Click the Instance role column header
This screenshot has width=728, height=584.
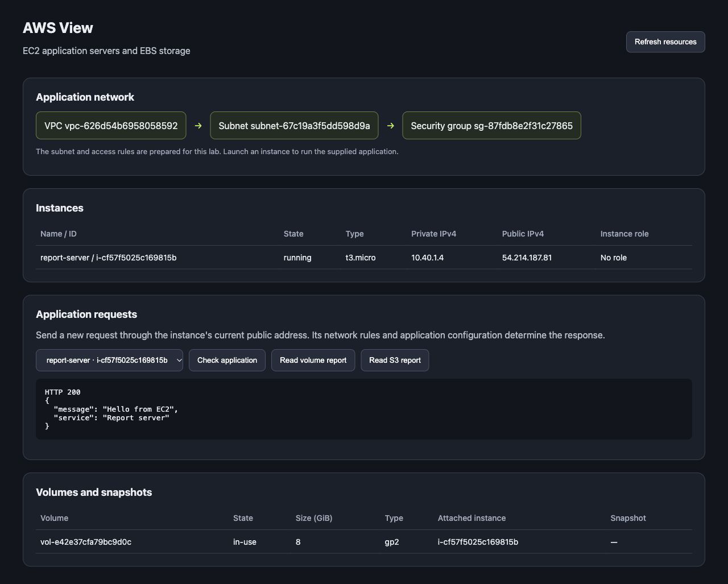tap(624, 234)
